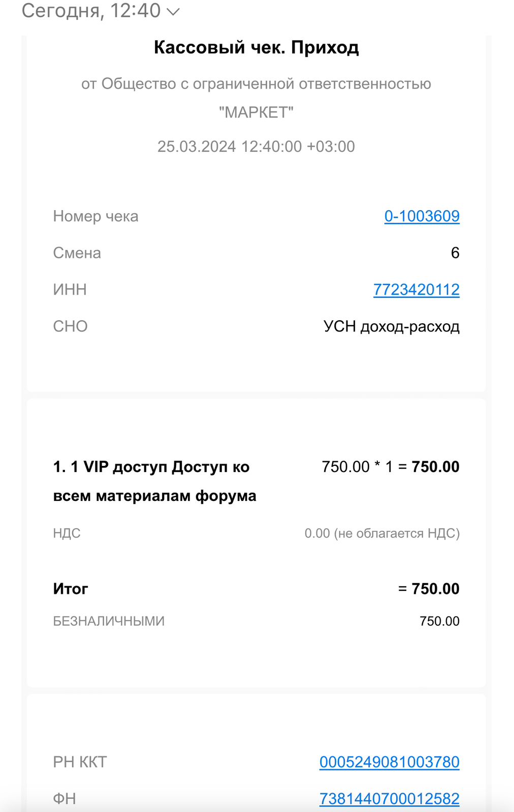The height and width of the screenshot is (812, 514).
Task: Open the ФН link 7381440700012582
Action: tap(390, 798)
